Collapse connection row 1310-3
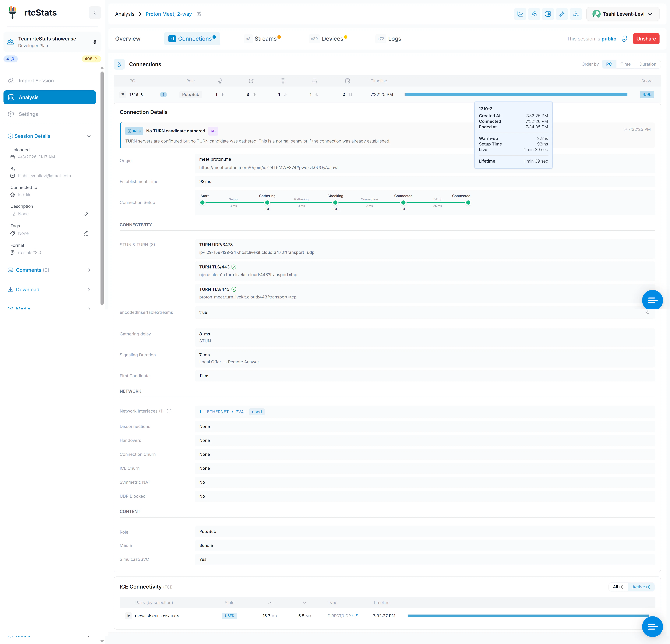This screenshot has height=644, width=670. [x=123, y=94]
